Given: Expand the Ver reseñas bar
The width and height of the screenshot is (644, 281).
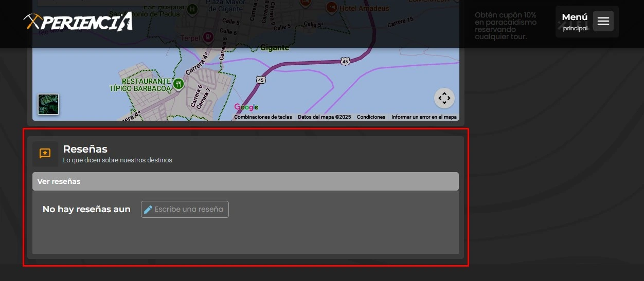Looking at the screenshot, I should coord(245,181).
